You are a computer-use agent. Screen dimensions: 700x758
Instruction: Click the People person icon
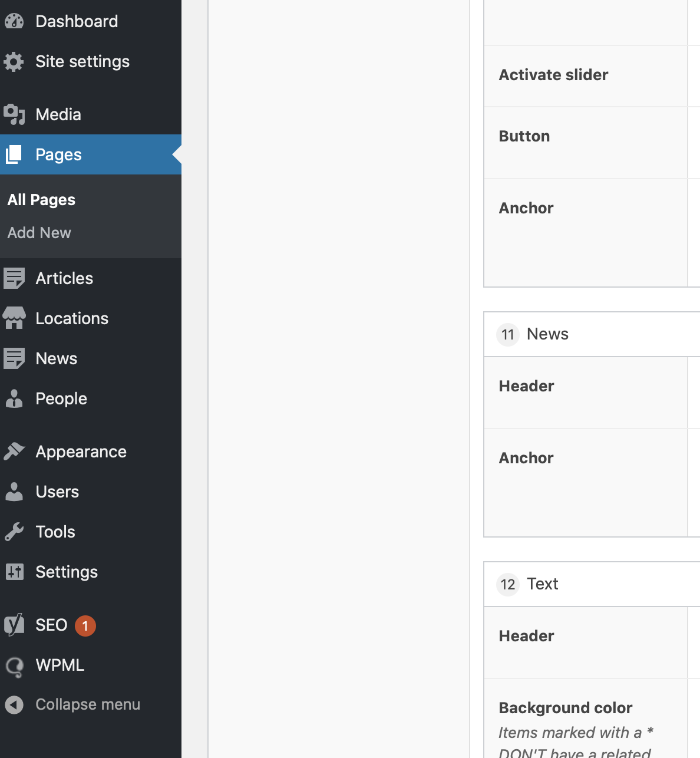[x=14, y=399]
